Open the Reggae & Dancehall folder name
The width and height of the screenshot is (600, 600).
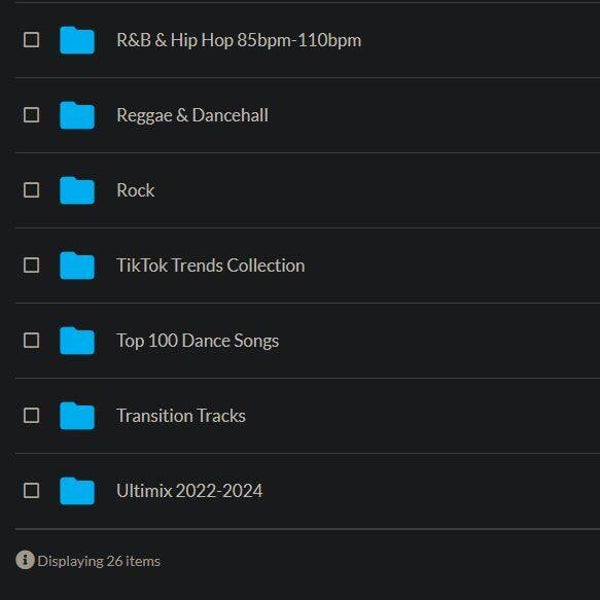pyautogui.click(x=192, y=115)
